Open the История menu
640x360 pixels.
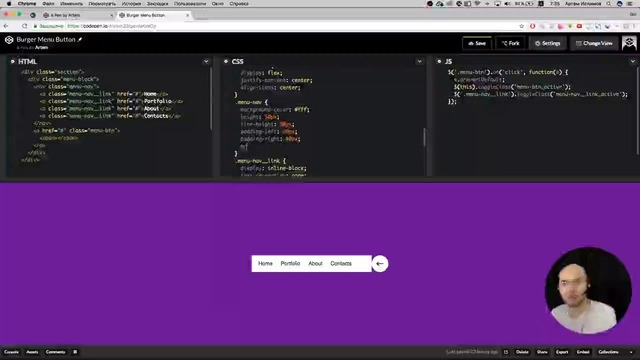[131, 3]
